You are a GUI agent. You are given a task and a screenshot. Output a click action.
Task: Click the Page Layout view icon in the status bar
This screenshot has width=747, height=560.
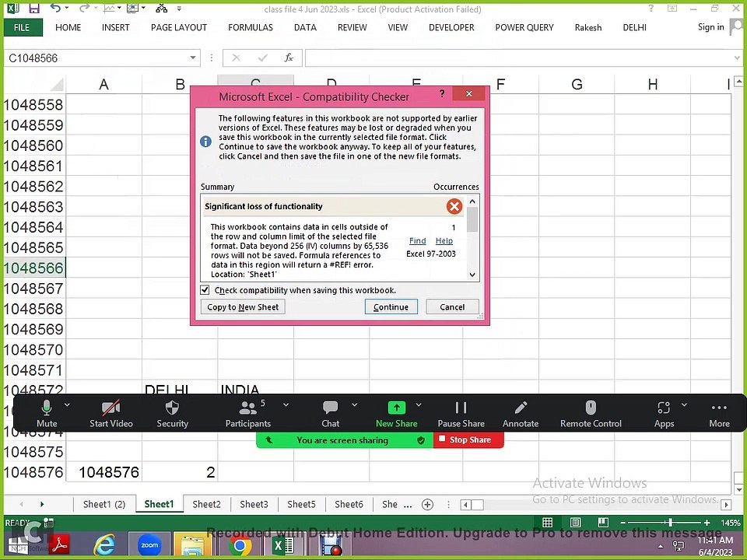tap(576, 523)
